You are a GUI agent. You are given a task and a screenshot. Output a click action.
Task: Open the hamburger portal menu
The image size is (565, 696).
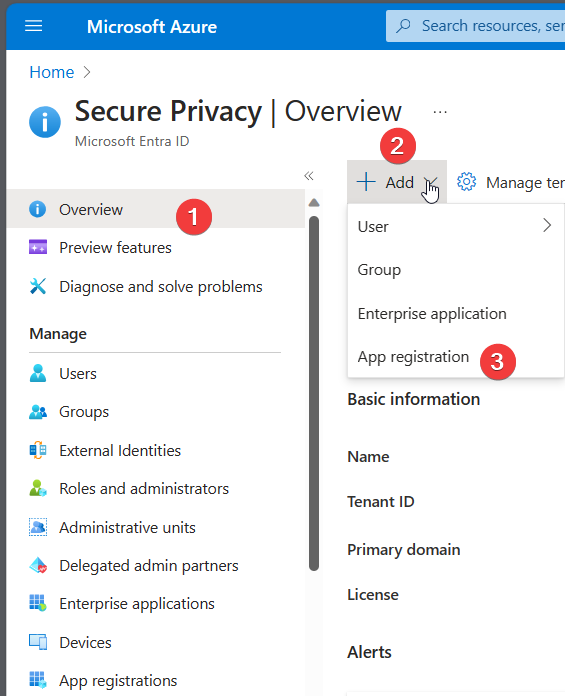click(33, 26)
